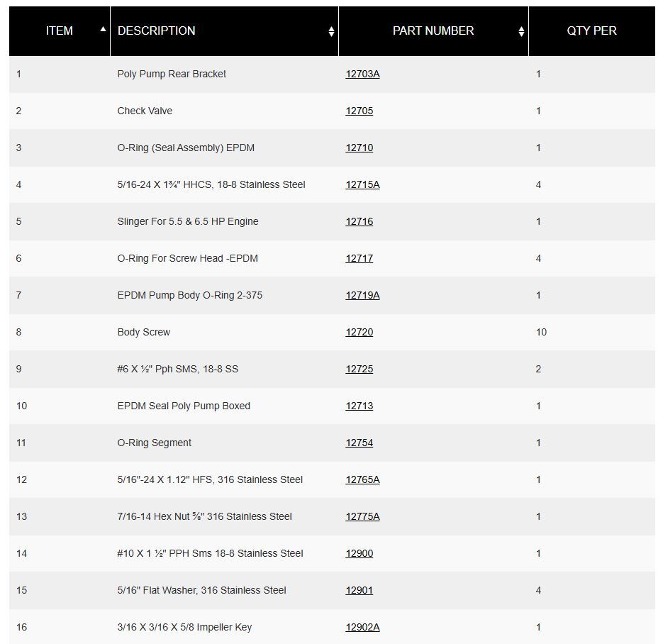Image resolution: width=663 pixels, height=644 pixels.
Task: Open Slinger part 12716 link
Action: click(359, 221)
